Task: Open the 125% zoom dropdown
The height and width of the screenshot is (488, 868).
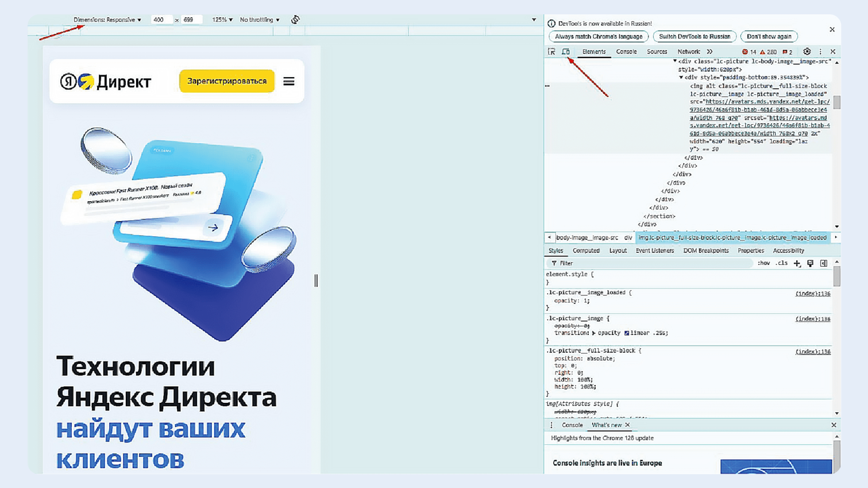Action: [x=222, y=20]
